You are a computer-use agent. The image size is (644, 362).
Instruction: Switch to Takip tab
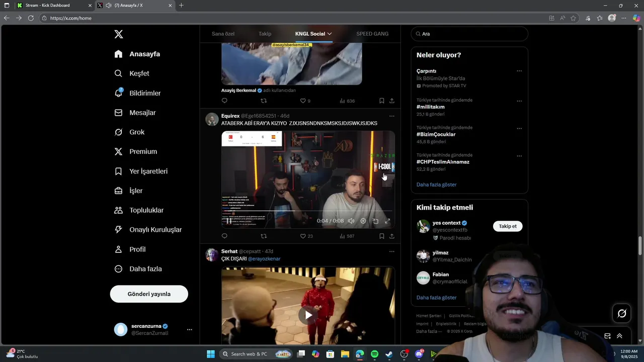point(265,34)
